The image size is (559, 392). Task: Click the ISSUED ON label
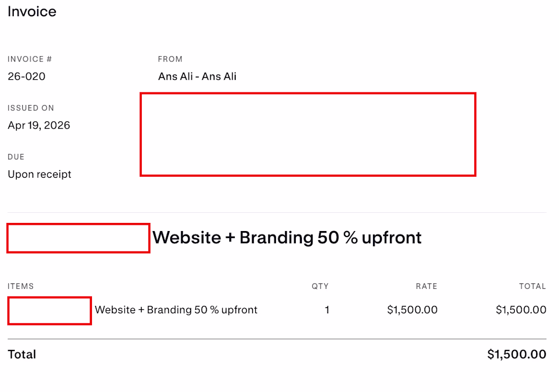coord(31,108)
